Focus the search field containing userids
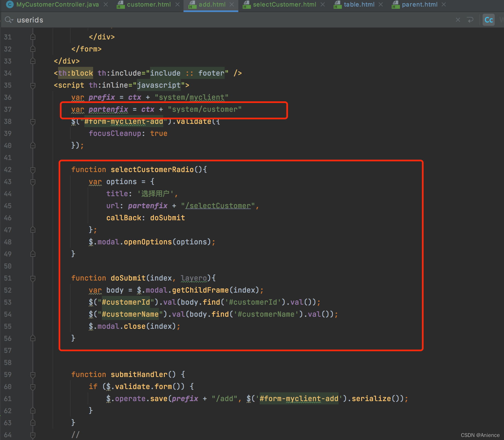Viewport: 504px width, 440px height. (x=233, y=20)
